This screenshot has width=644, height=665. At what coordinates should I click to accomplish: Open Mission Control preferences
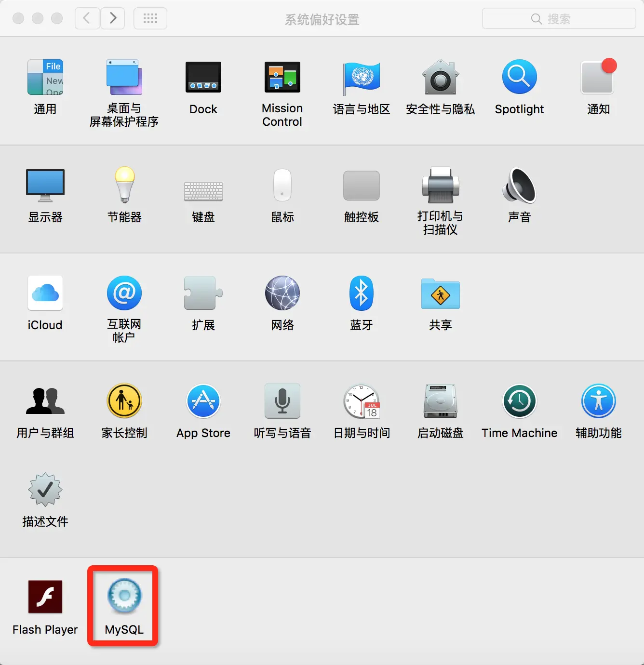(282, 77)
